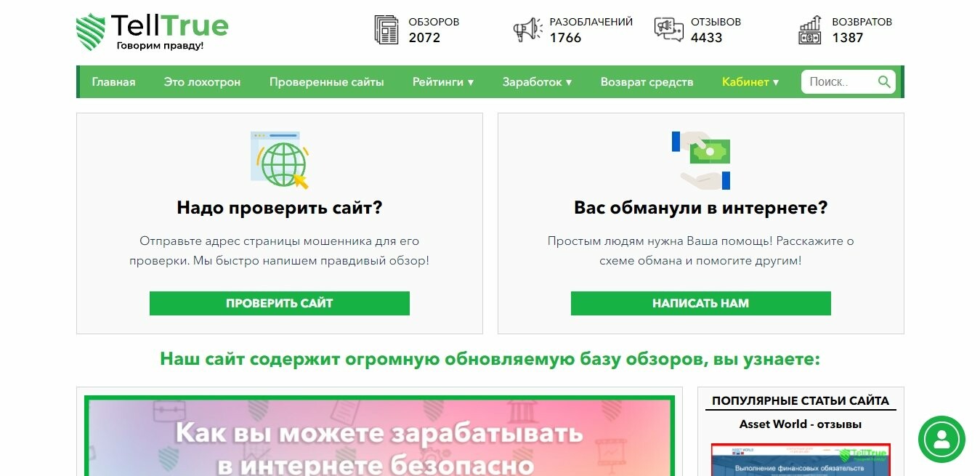The height and width of the screenshot is (476, 980).
Task: Open the Это лохотрон menu item
Action: 202,82
